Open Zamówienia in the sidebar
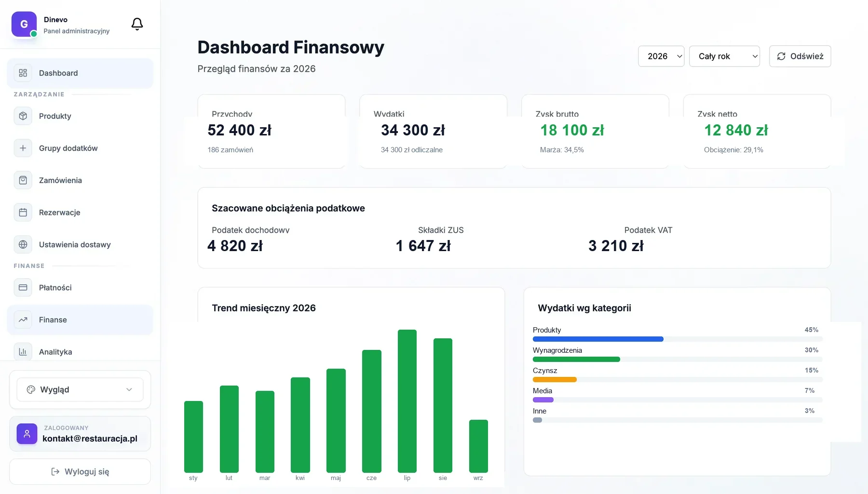Viewport: 868px width, 494px height. tap(80, 180)
